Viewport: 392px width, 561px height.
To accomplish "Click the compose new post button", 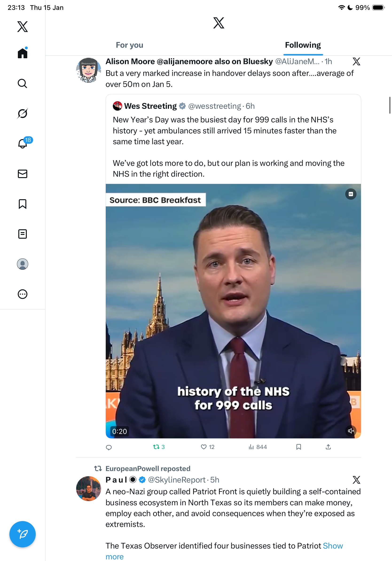I will coord(23,534).
